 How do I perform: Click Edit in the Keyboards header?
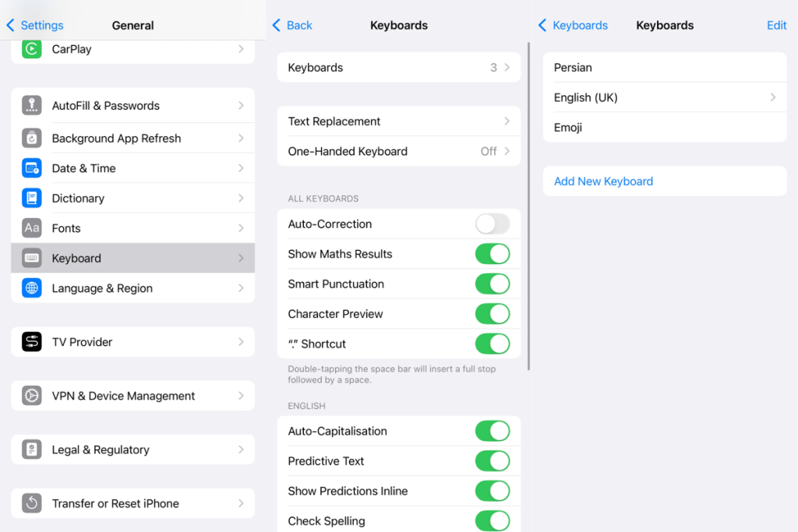coord(776,26)
